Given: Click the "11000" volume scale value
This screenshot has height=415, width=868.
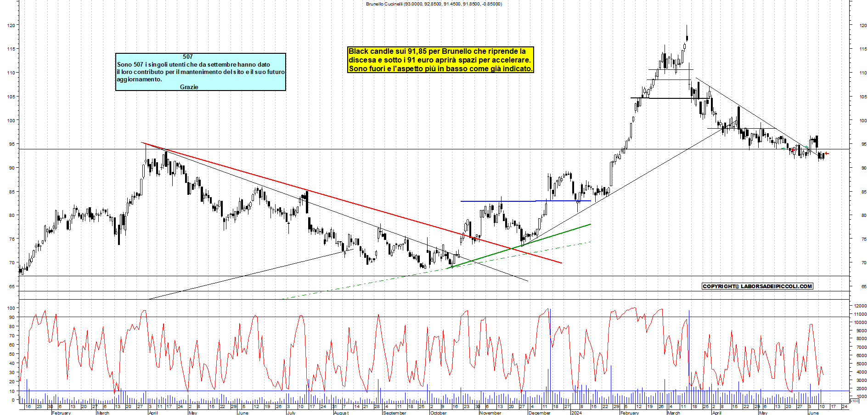Looking at the screenshot, I should point(860,314).
